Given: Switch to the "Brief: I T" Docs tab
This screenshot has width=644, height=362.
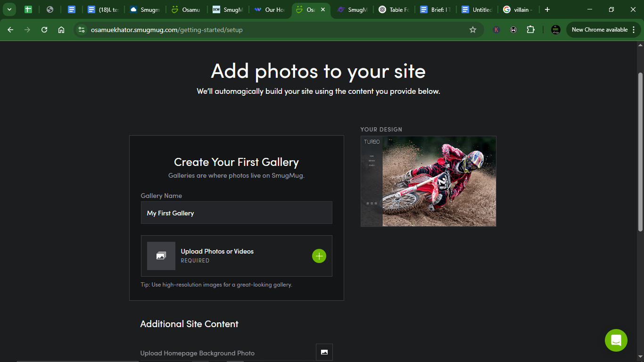Looking at the screenshot, I should (435, 9).
